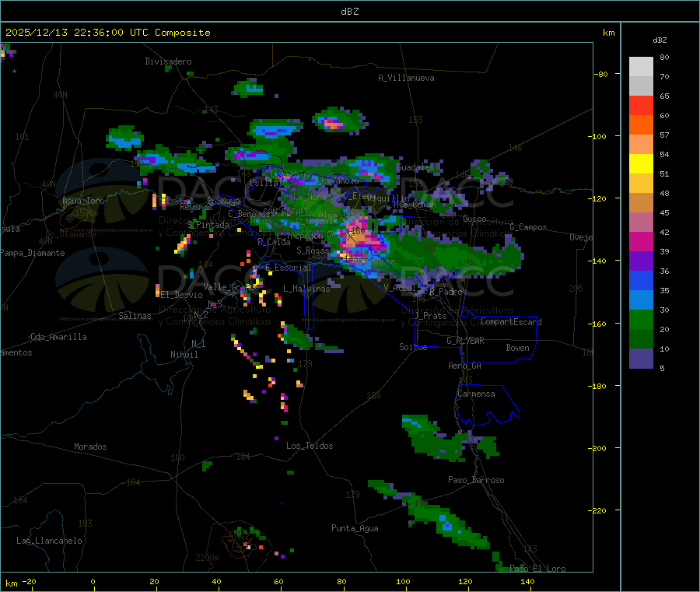Click the 100 km horizontal axis tick
Image resolution: width=700 pixels, height=592 pixels.
point(403,582)
